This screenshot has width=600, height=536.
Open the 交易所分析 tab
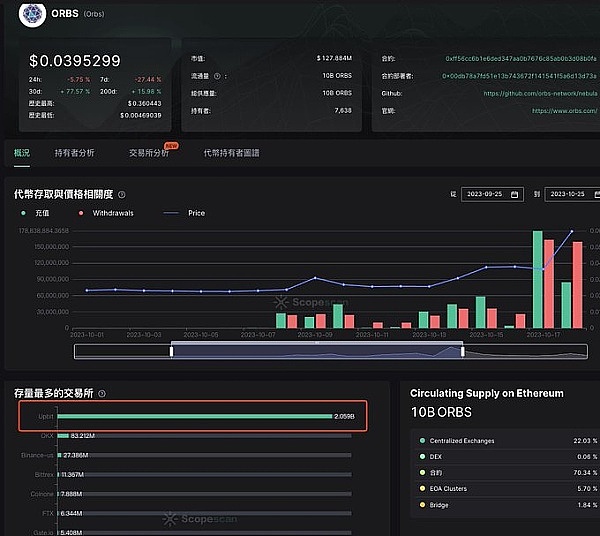[148, 153]
